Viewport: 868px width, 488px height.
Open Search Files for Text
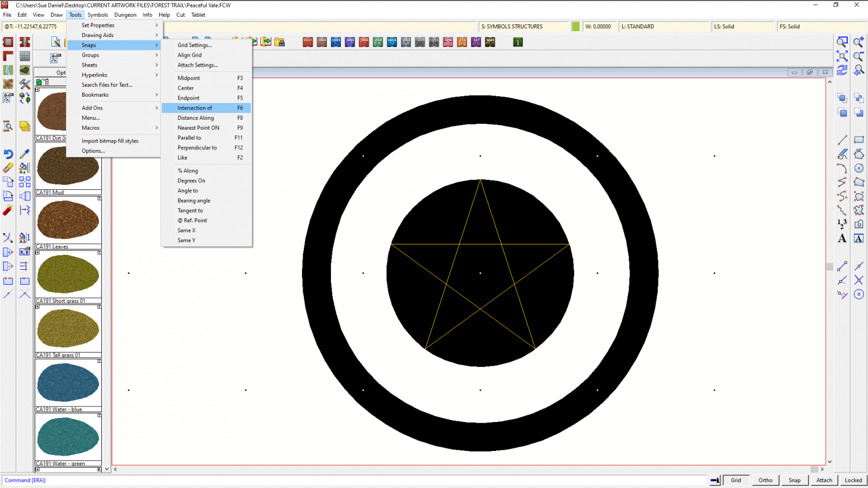113,85
